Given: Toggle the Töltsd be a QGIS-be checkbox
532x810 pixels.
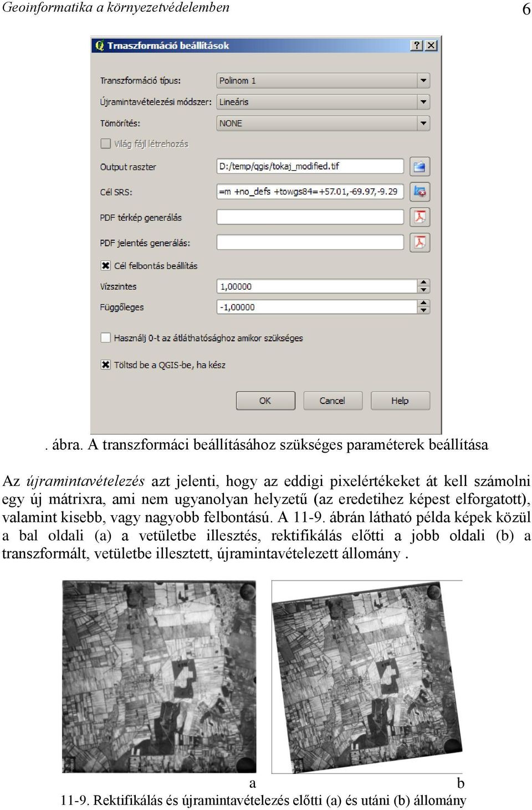Looking at the screenshot, I should pos(106,365).
